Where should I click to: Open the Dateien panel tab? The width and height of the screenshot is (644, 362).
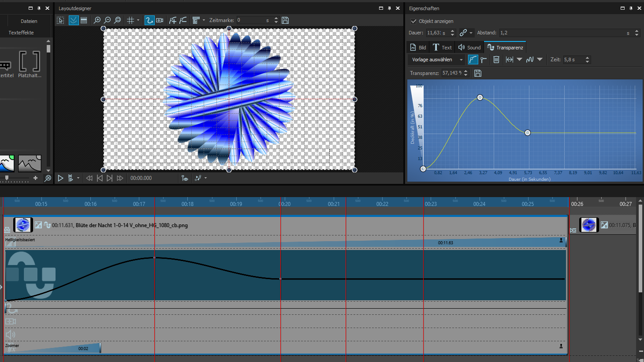coord(29,21)
